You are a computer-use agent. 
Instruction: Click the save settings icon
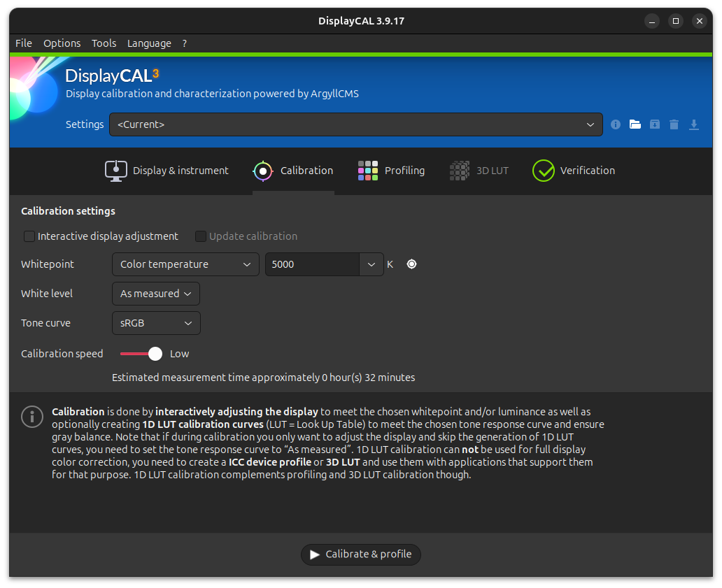click(655, 124)
